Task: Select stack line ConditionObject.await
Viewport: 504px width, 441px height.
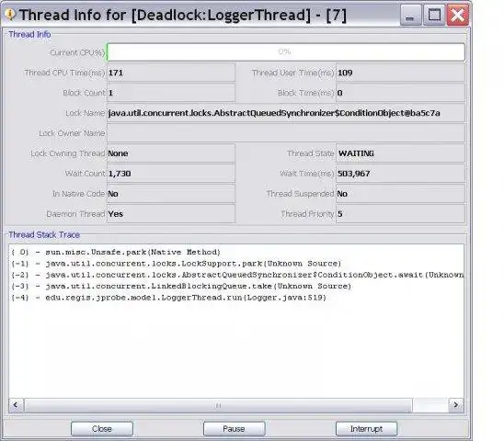Action: tap(237, 275)
